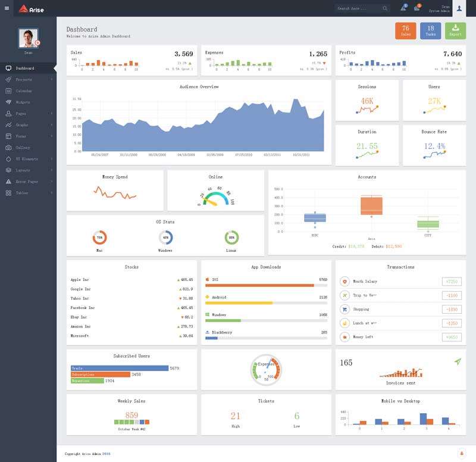Expand the UI Elements submenu
Image resolution: width=476 pixels, height=462 pixels.
tap(52, 159)
